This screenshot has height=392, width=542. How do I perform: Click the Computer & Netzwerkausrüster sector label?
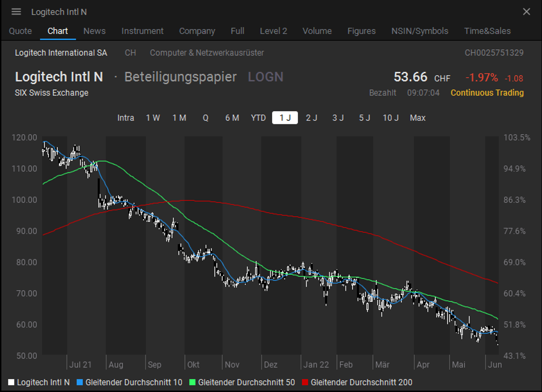pos(207,53)
